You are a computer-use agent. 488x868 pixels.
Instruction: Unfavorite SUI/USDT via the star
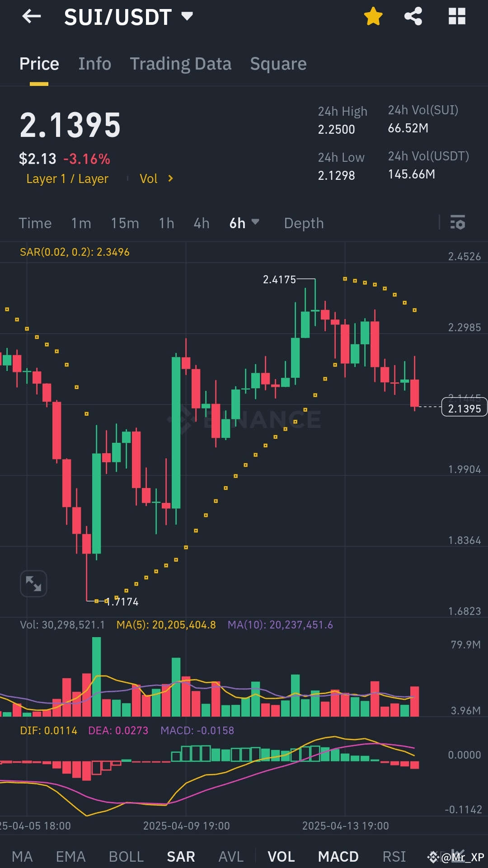pyautogui.click(x=373, y=15)
